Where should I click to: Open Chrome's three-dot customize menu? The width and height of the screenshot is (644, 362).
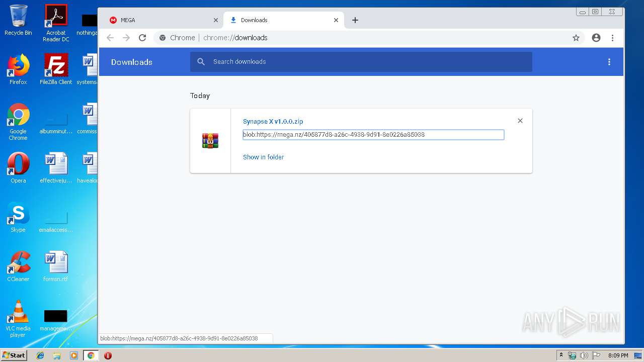(612, 38)
